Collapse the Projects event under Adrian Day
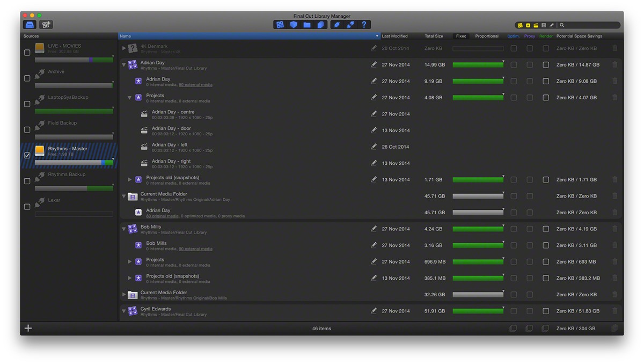The height and width of the screenshot is (364, 644). click(129, 98)
